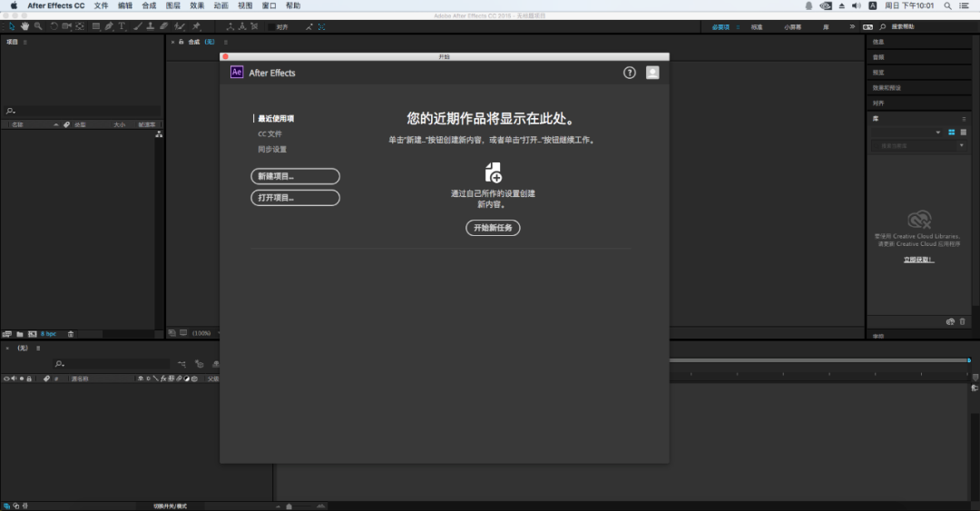The height and width of the screenshot is (511, 980).
Task: Select the Pan Behind anchor point tool
Action: coord(80,26)
